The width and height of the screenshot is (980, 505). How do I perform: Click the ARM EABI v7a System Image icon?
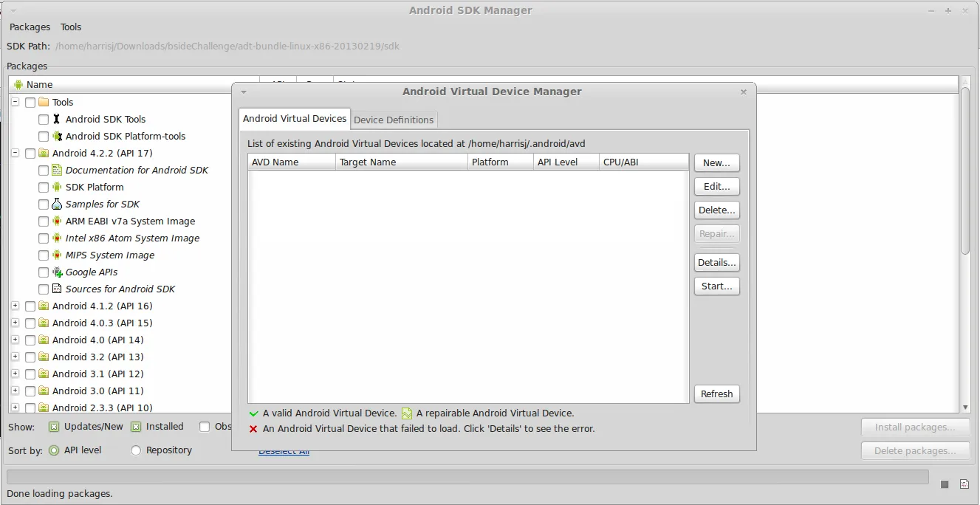[57, 221]
